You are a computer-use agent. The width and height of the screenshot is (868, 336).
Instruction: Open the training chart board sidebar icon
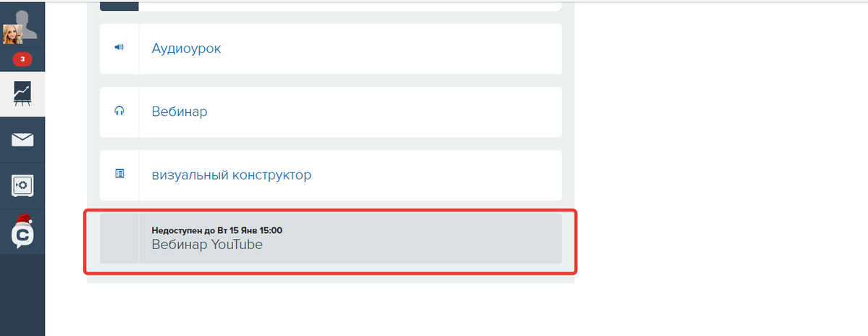coord(22,94)
